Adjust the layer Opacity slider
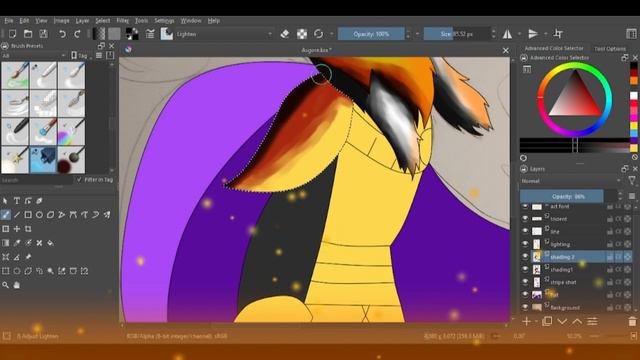 point(568,196)
